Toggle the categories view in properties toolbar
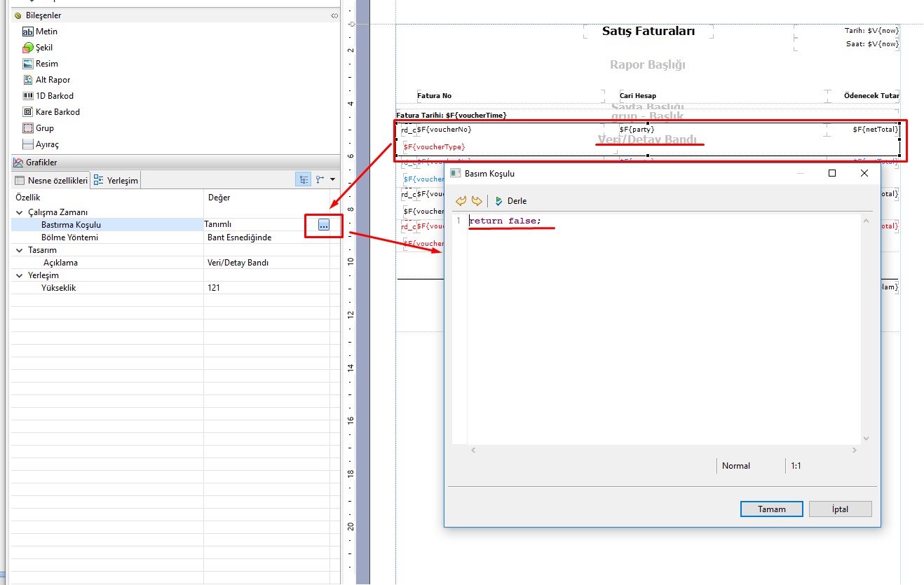924x585 pixels. pyautogui.click(x=304, y=180)
